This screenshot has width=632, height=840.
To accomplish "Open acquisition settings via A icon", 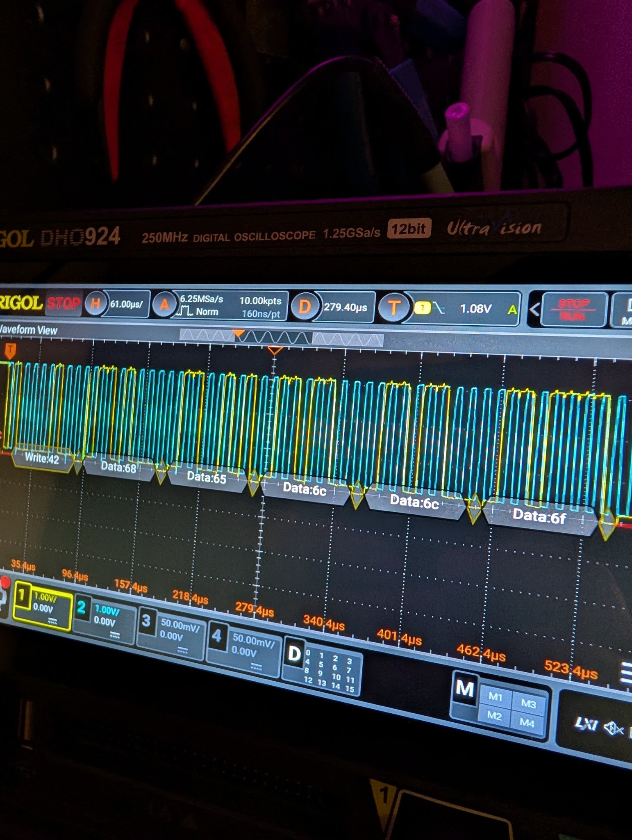I will coord(164,304).
